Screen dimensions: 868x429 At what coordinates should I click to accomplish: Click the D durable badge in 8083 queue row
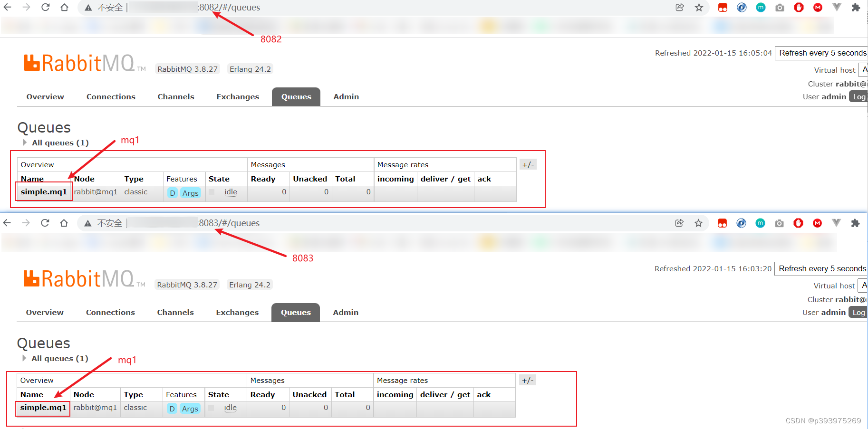pyautogui.click(x=172, y=409)
